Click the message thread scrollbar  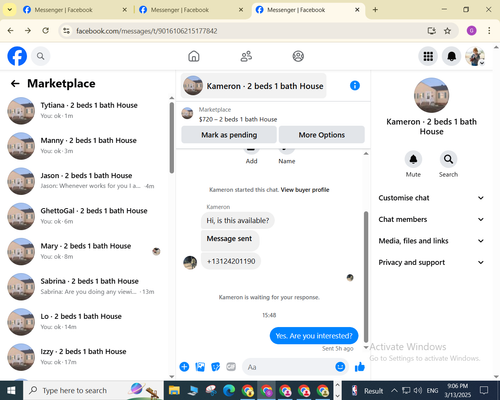pos(366,277)
